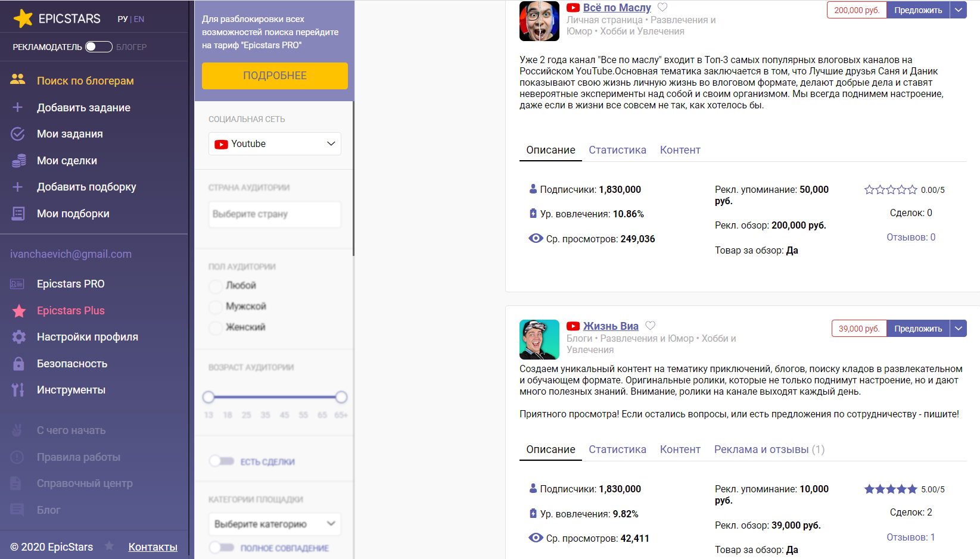
Task: Click the heart icon next to Всё по Маслу
Action: pos(662,8)
